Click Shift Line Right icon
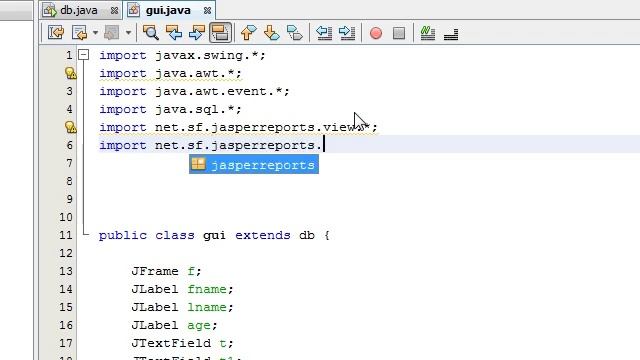 pyautogui.click(x=347, y=33)
